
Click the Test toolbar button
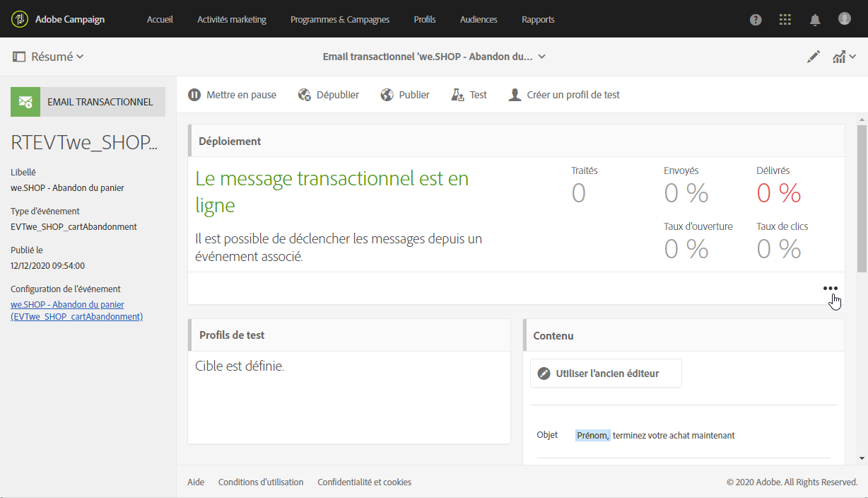tap(469, 95)
